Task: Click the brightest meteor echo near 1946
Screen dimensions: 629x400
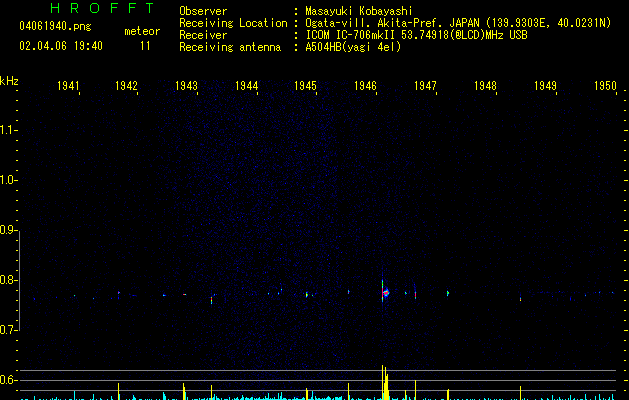Action: coord(386,293)
